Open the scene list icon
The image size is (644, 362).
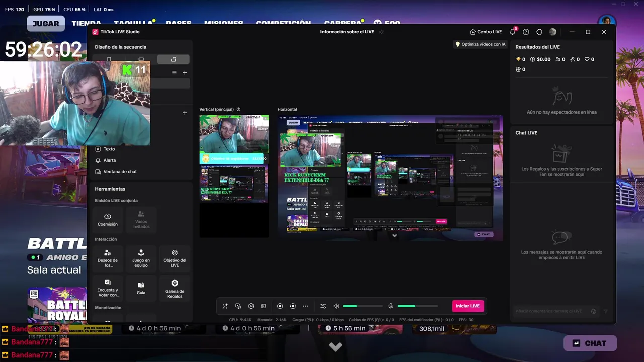(x=174, y=73)
